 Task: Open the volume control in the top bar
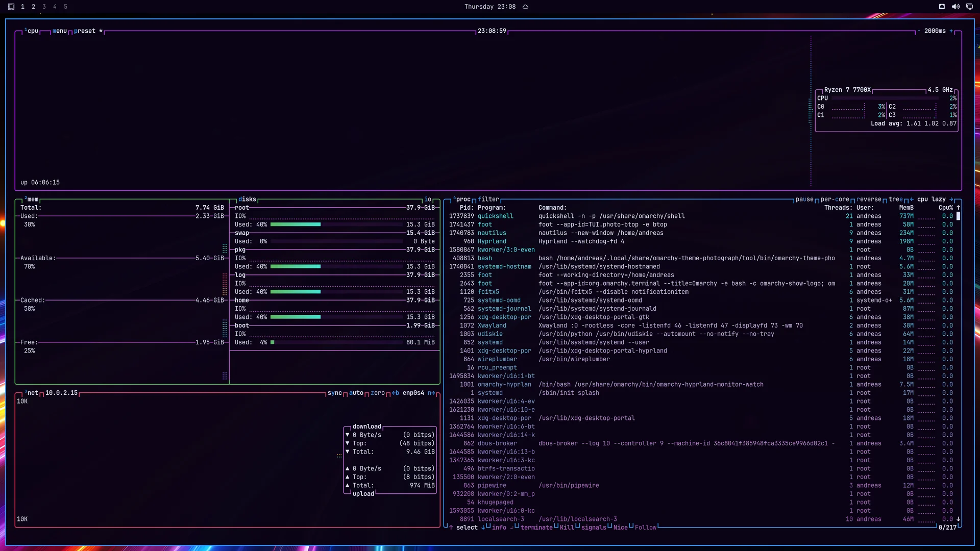(955, 7)
